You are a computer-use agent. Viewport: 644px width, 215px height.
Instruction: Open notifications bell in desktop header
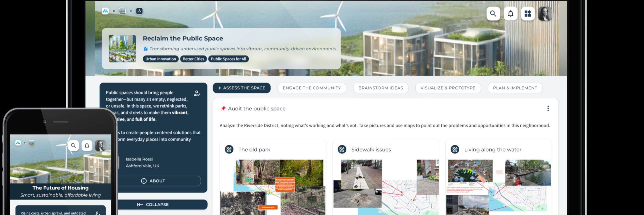coord(510,14)
